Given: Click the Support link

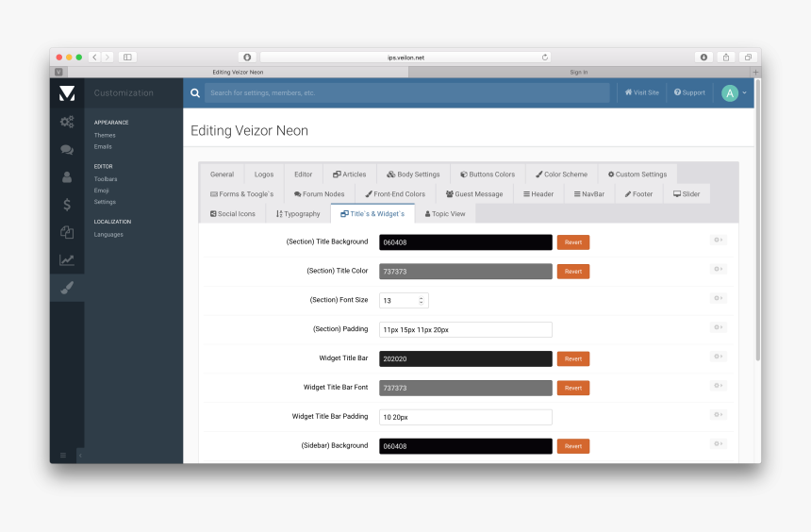Looking at the screenshot, I should click(x=689, y=92).
